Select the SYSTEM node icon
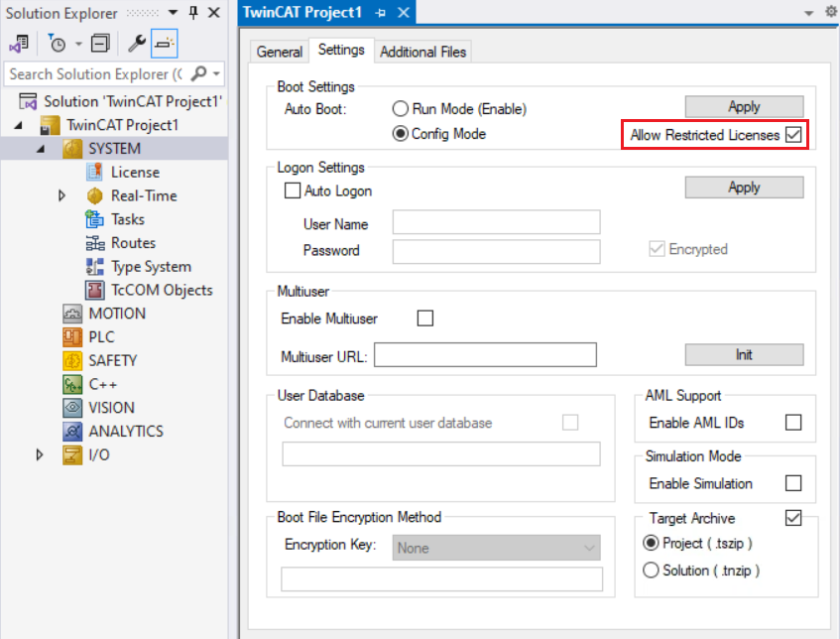This screenshot has width=840, height=639. (72, 149)
